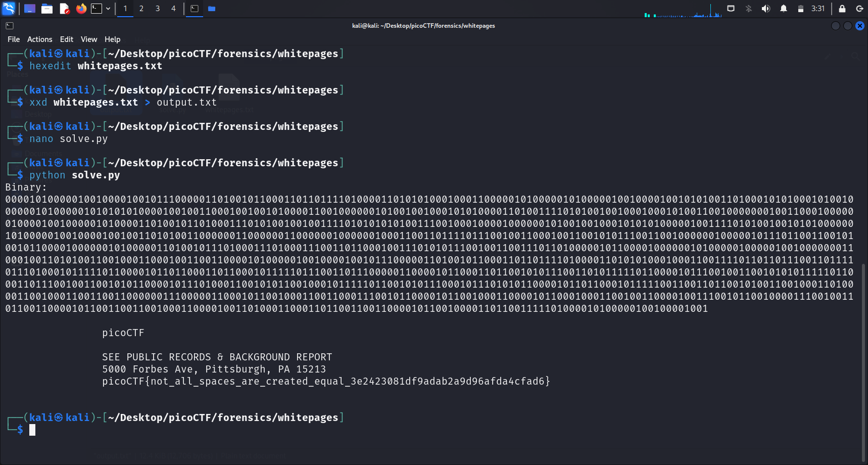
Task: Open the volume control icon
Action: (766, 9)
